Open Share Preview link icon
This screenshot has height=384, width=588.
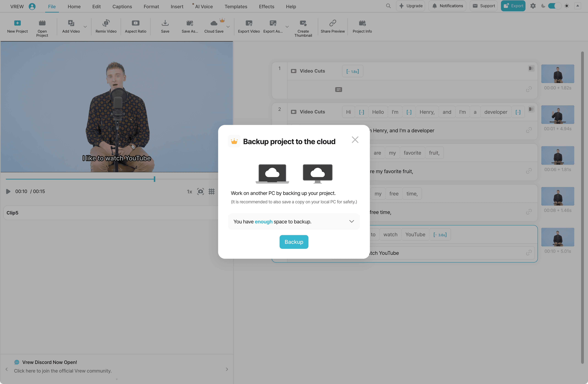pos(333,23)
